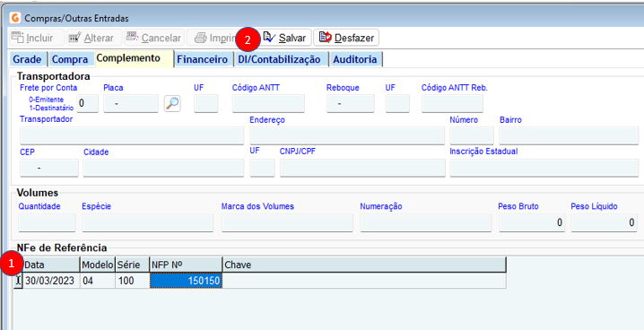
Task: Click the Peso Líquido field
Action: tap(605, 222)
